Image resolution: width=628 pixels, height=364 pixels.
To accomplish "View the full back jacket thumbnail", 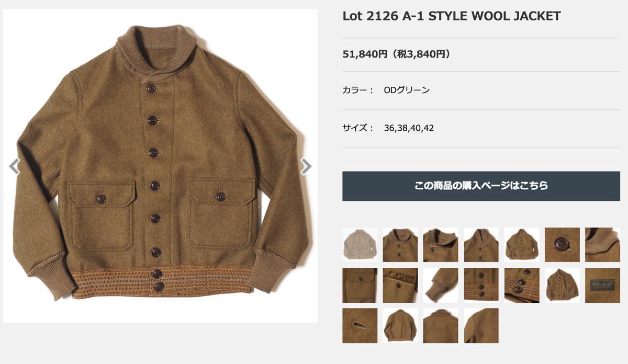I will point(400,325).
